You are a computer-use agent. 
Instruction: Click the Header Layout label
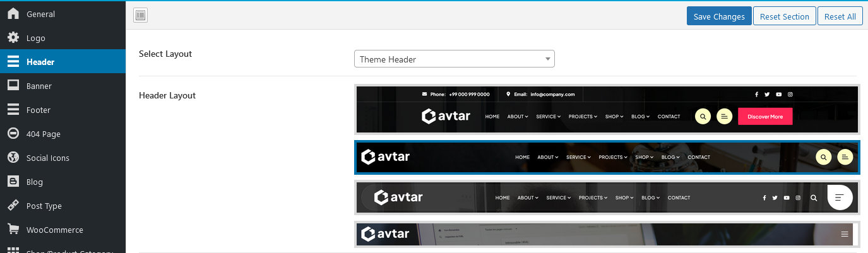click(167, 95)
